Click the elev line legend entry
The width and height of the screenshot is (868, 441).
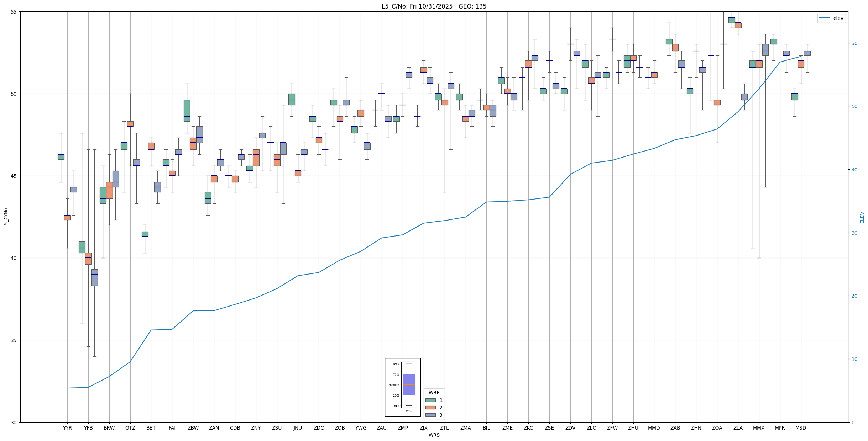pos(831,18)
